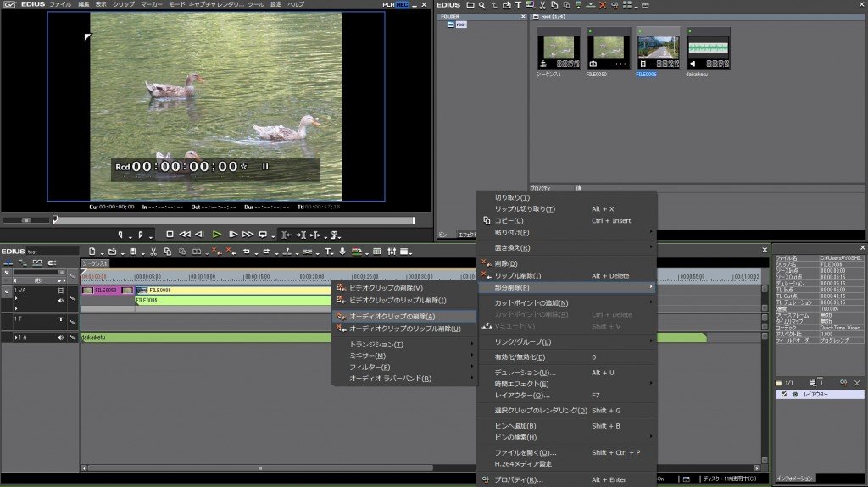Add title clip in bin toolbar
The height and width of the screenshot is (487, 868).
pyautogui.click(x=518, y=5)
